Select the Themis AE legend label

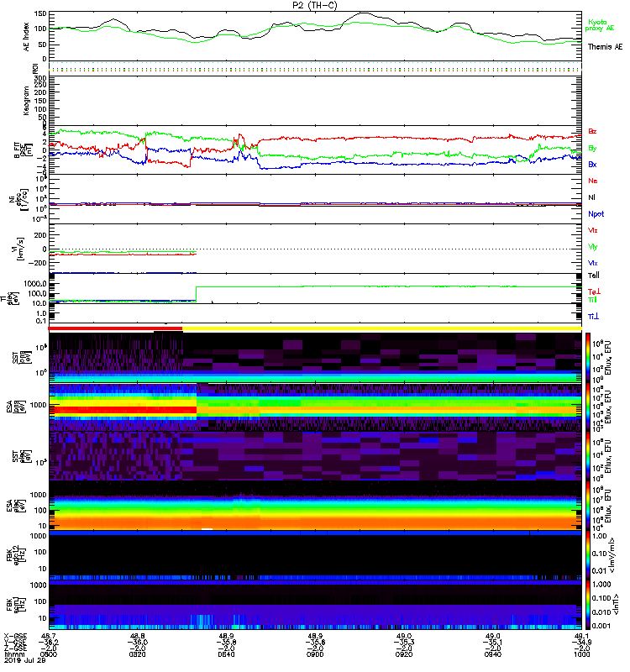(x=605, y=47)
